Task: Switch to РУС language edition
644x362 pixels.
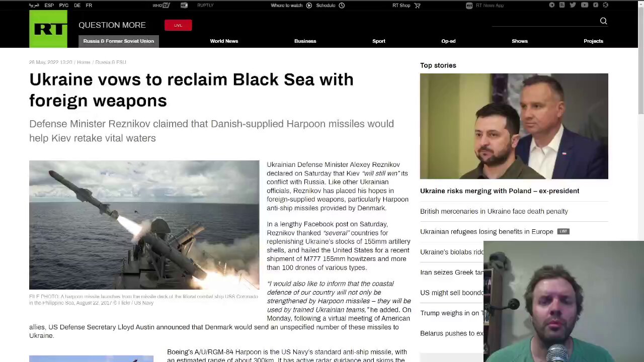Action: point(64,5)
